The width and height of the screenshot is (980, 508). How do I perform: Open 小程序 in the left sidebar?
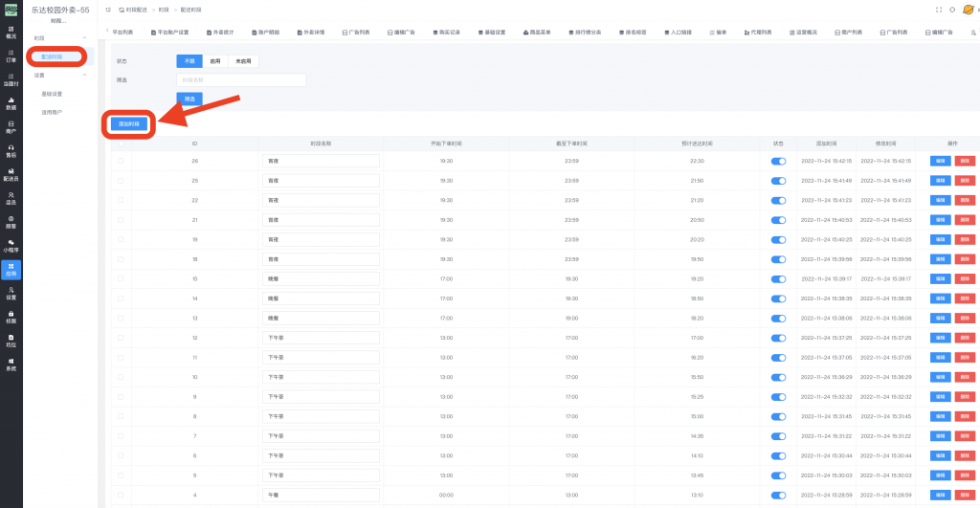11,245
